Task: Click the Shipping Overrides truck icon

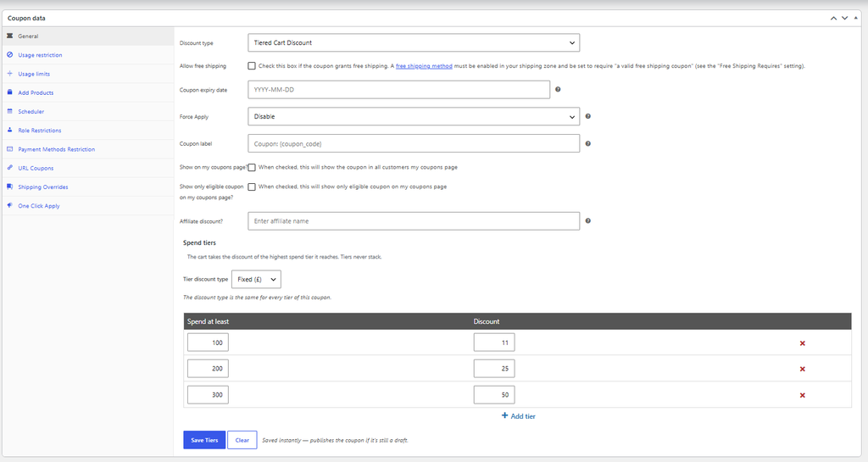Action: [9, 186]
